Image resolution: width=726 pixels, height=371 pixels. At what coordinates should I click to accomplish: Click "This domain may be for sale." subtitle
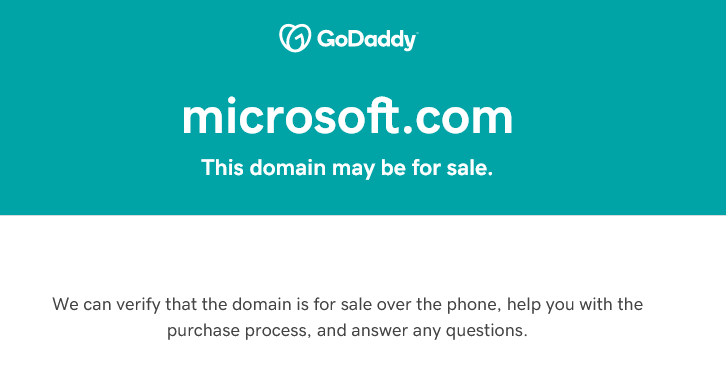[x=347, y=168]
